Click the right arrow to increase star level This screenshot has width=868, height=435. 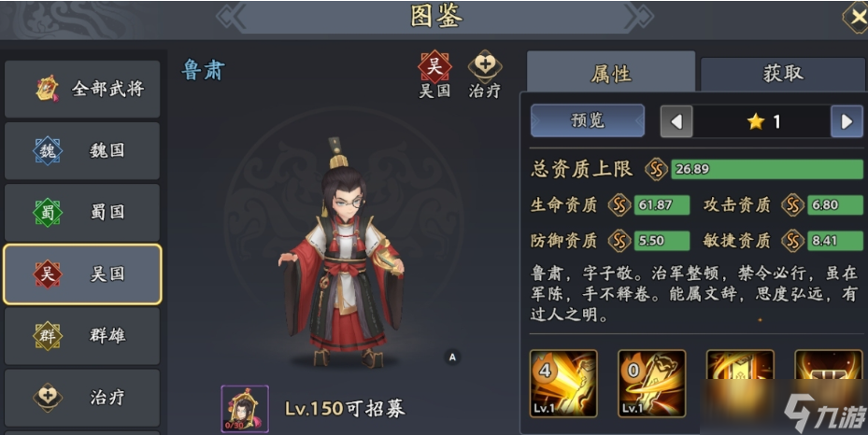pos(847,121)
